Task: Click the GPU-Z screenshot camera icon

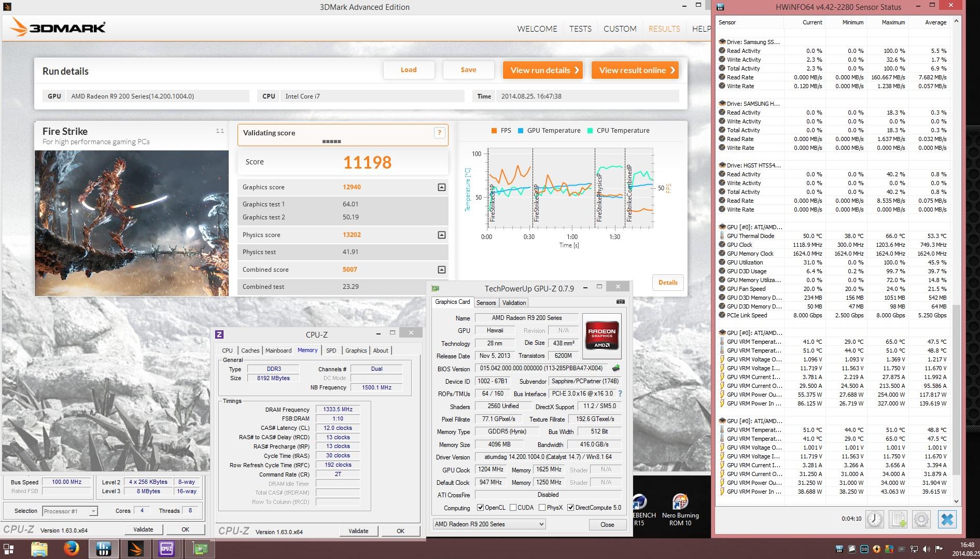Action: click(621, 302)
